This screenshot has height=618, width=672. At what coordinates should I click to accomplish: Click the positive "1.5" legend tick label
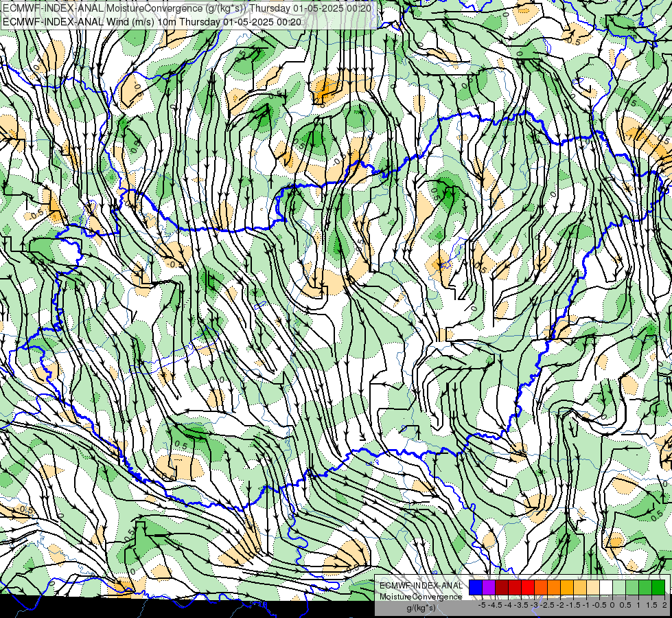click(x=652, y=605)
